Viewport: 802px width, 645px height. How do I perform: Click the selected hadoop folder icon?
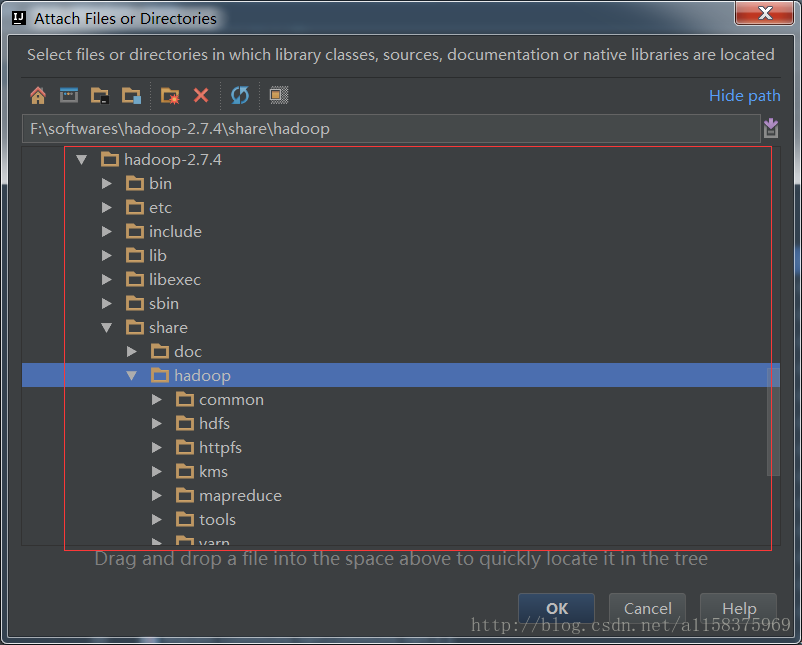click(x=160, y=375)
